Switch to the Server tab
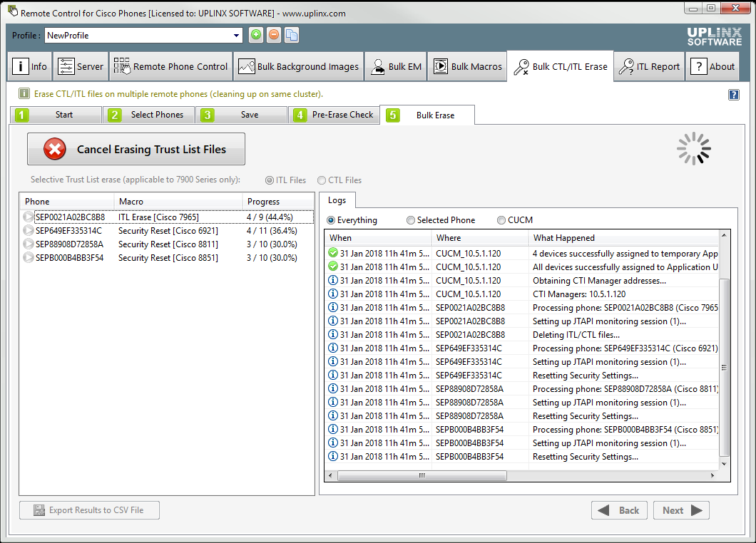Screen dimensions: 756x543 (81, 66)
